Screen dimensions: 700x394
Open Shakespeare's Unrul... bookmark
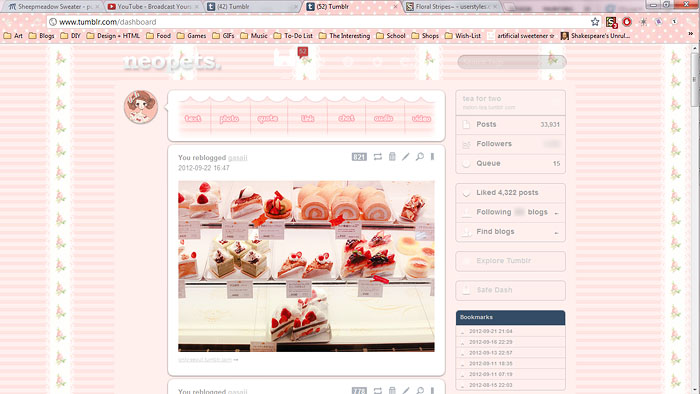pos(596,36)
